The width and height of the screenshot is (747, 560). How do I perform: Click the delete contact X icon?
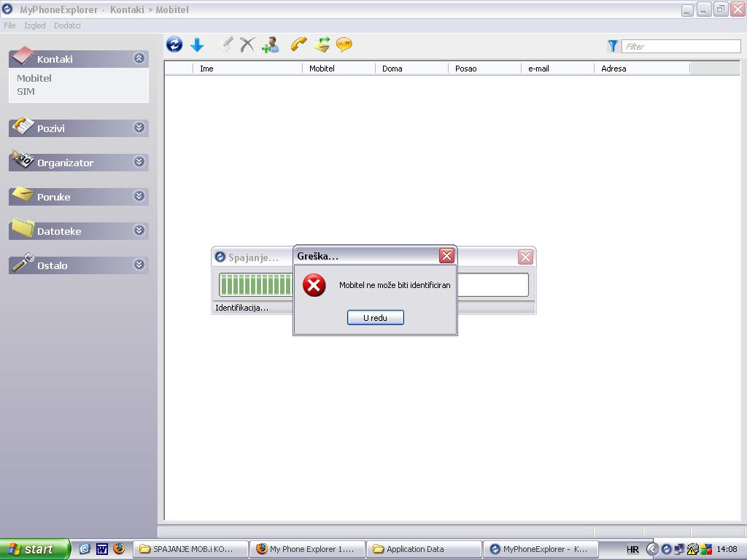tap(247, 44)
